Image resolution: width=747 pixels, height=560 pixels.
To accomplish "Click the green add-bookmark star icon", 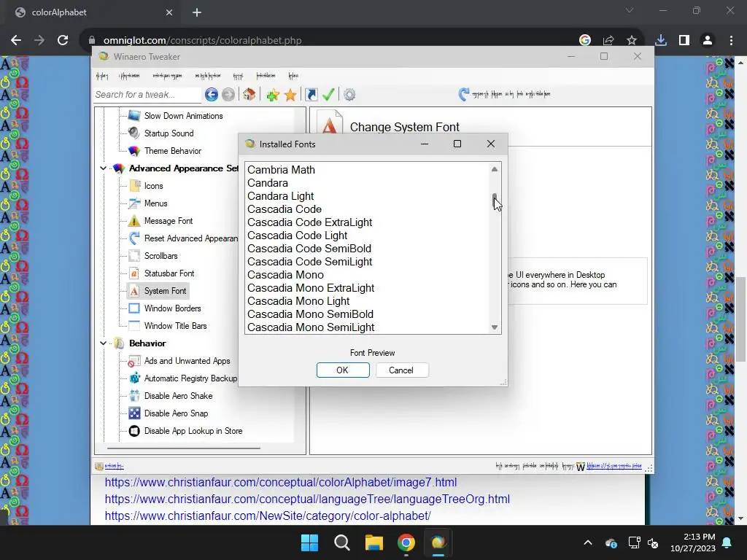I will click(x=273, y=95).
